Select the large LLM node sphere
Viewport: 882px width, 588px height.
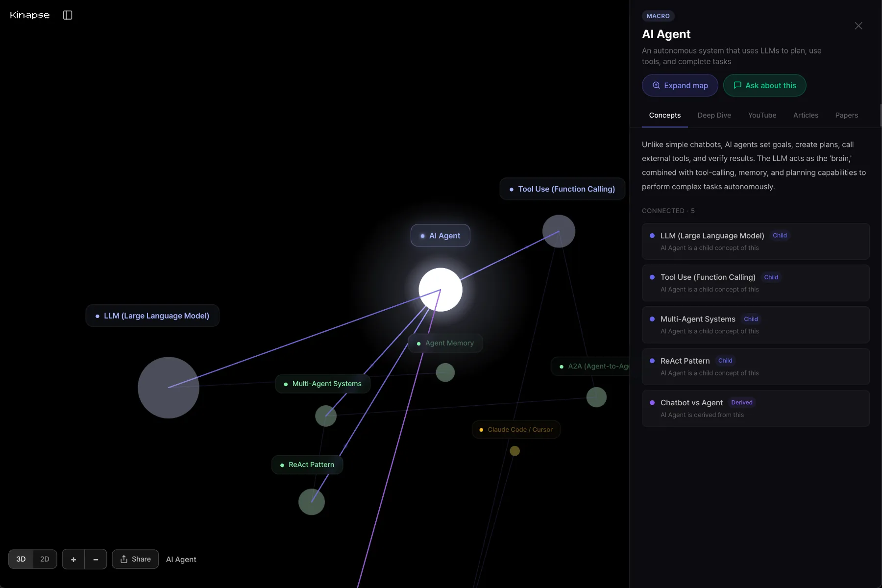coord(169,388)
